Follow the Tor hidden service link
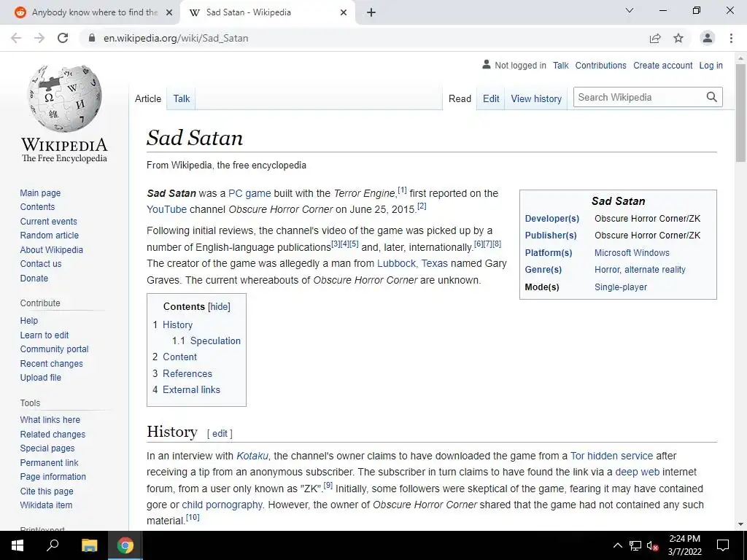The width and height of the screenshot is (747, 560). click(x=612, y=456)
